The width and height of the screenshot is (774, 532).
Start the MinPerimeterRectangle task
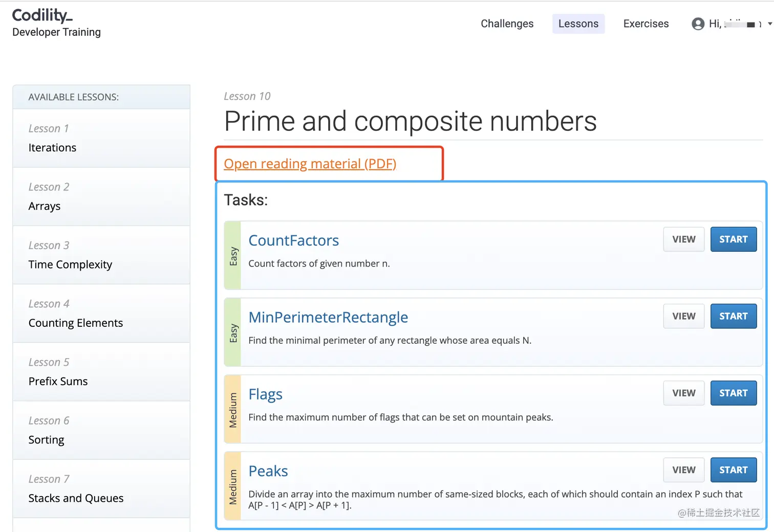pyautogui.click(x=733, y=316)
